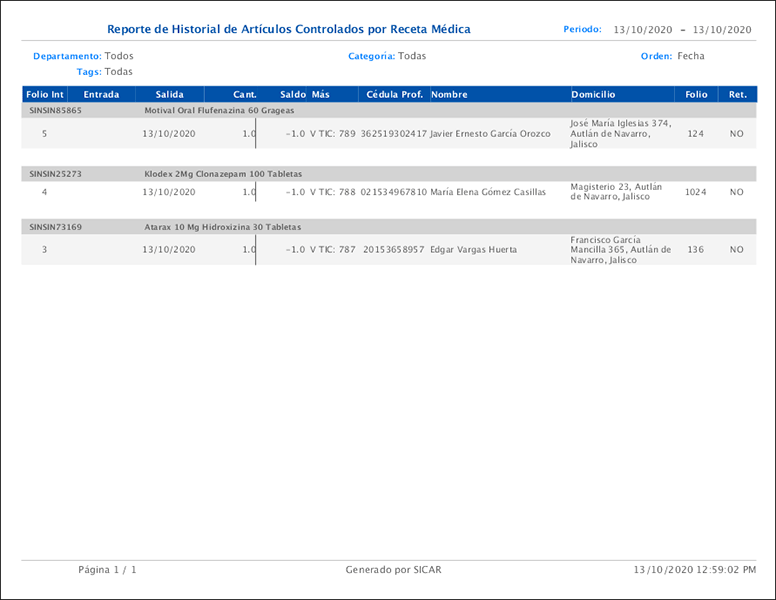Click the period start date 13/10/2020
Image resolution: width=776 pixels, height=600 pixels.
click(x=643, y=30)
